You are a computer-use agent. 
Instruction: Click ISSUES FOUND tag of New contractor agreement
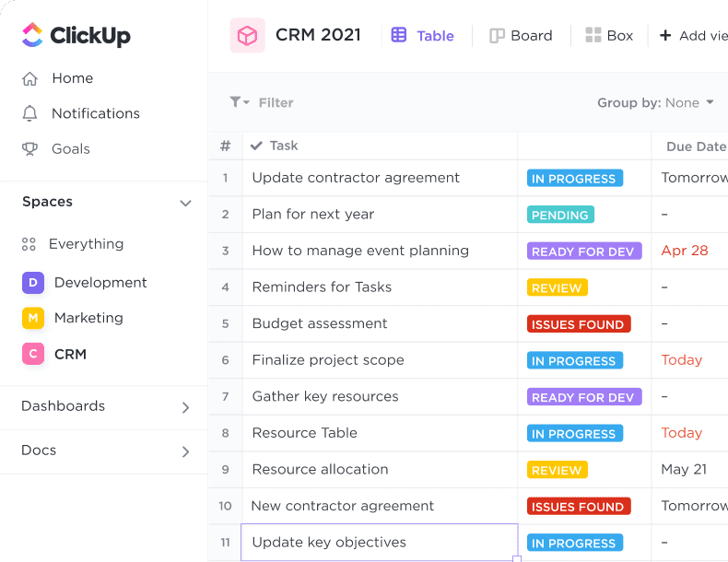pyautogui.click(x=579, y=507)
